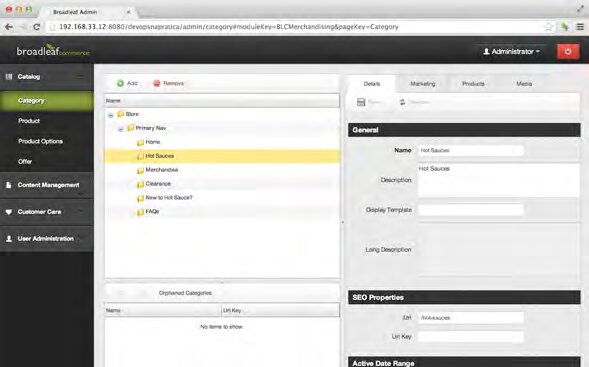This screenshot has height=367, width=589.
Task: Select the Hot Sauces category row
Action: [222, 156]
